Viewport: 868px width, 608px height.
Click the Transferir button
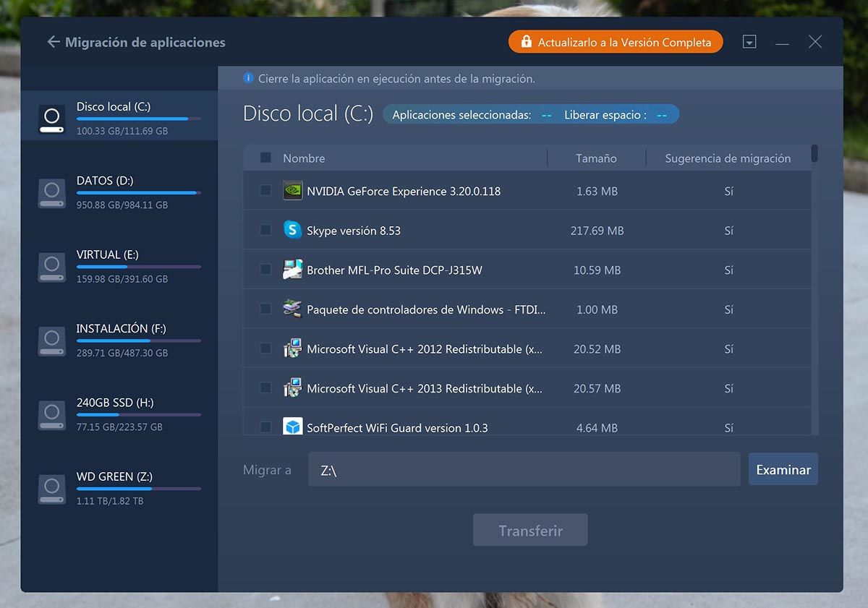click(x=530, y=530)
